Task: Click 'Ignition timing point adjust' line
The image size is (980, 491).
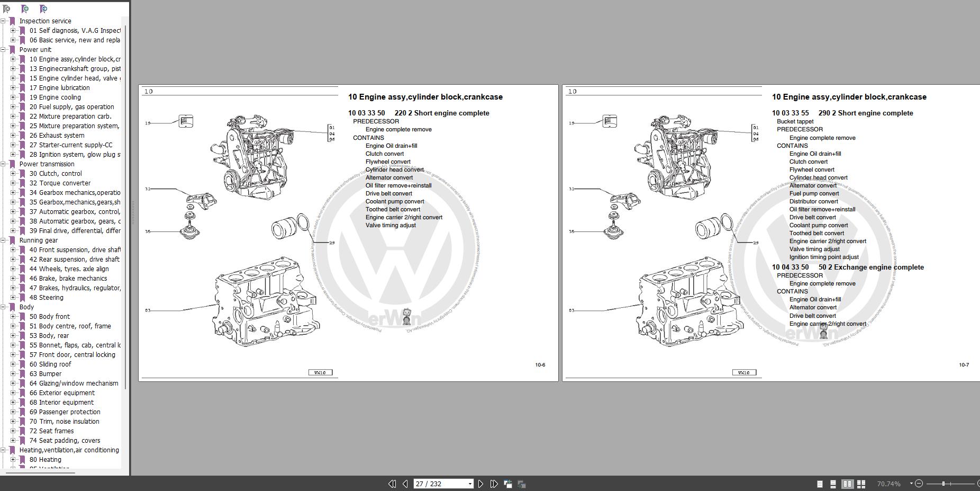Action: (824, 257)
